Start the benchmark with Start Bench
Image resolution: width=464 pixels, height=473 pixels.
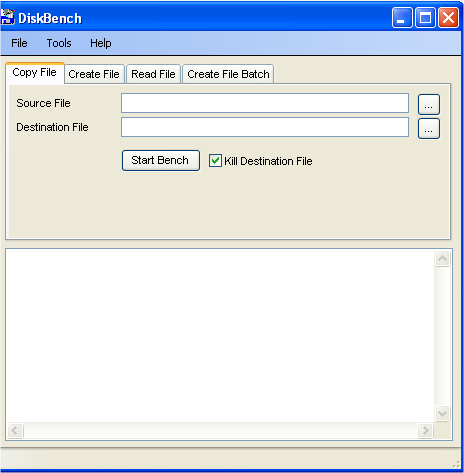(x=161, y=160)
